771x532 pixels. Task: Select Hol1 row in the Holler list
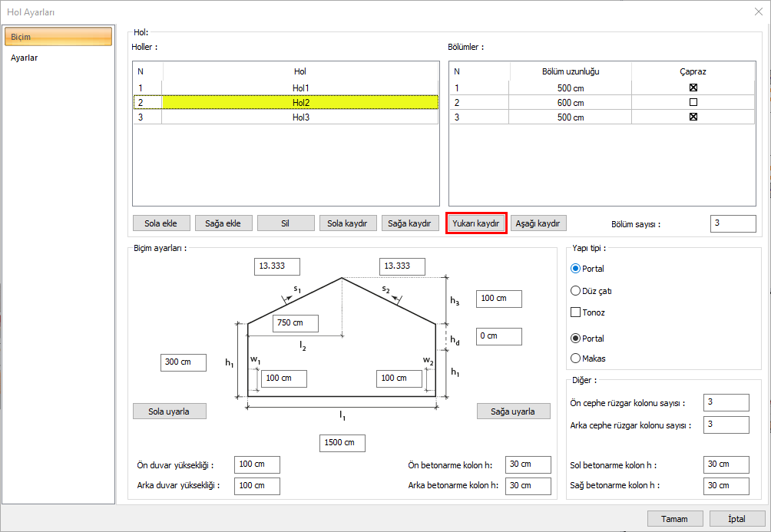pyautogui.click(x=299, y=88)
